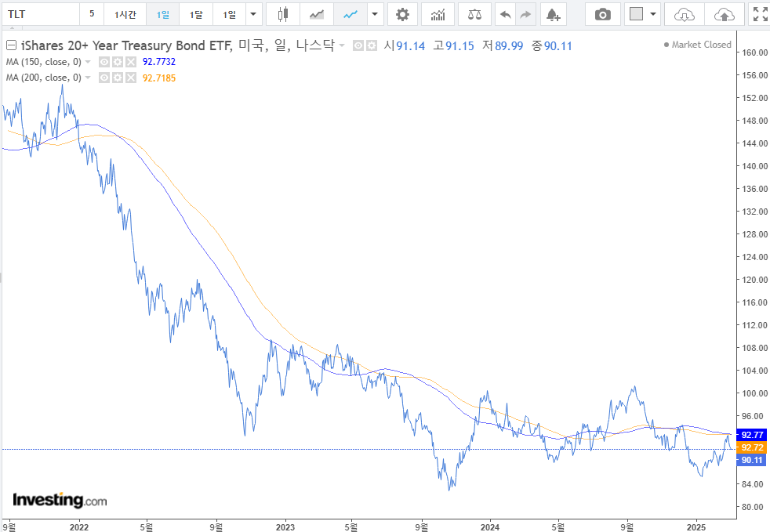
Task: Open settings gear for the iShares series
Action: pyautogui.click(x=372, y=45)
